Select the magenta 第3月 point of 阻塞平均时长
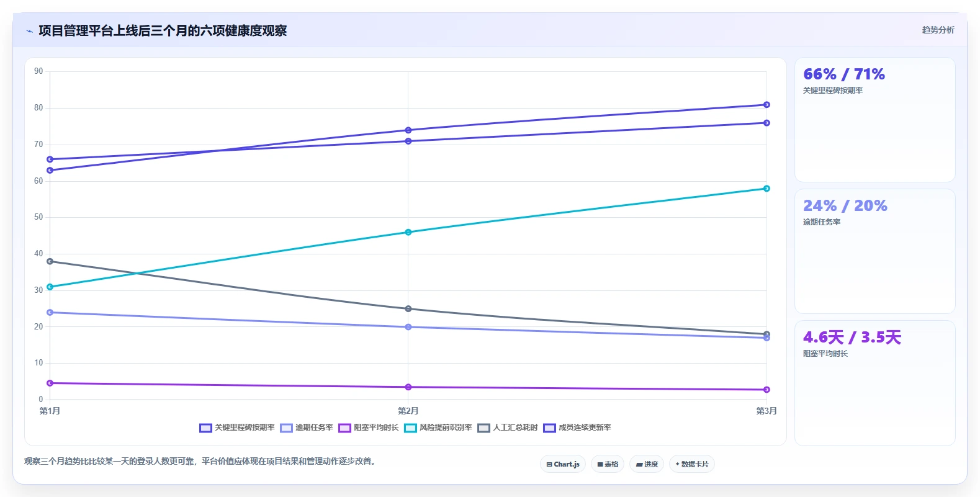980x497 pixels. pyautogui.click(x=766, y=390)
